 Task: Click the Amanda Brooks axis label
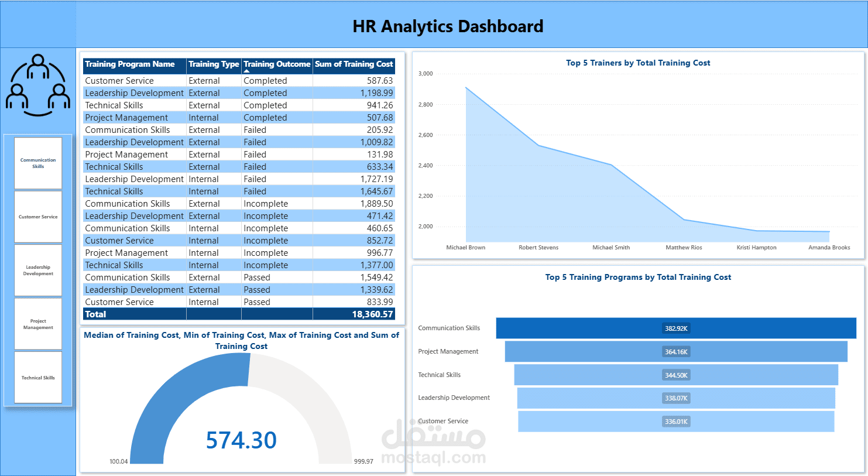829,248
